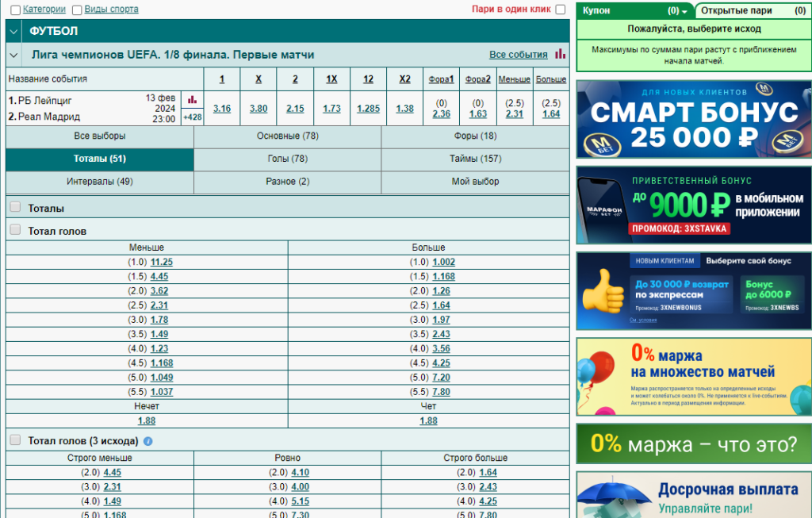Pick 12 odds 1.285
Viewport: 812px width, 518px height.
pyautogui.click(x=368, y=109)
